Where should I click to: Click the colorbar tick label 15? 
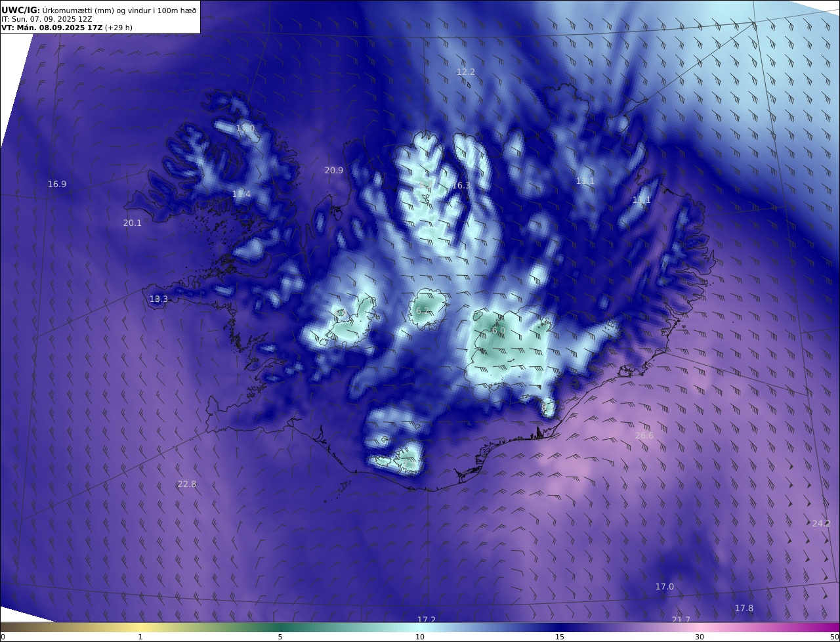point(560,637)
